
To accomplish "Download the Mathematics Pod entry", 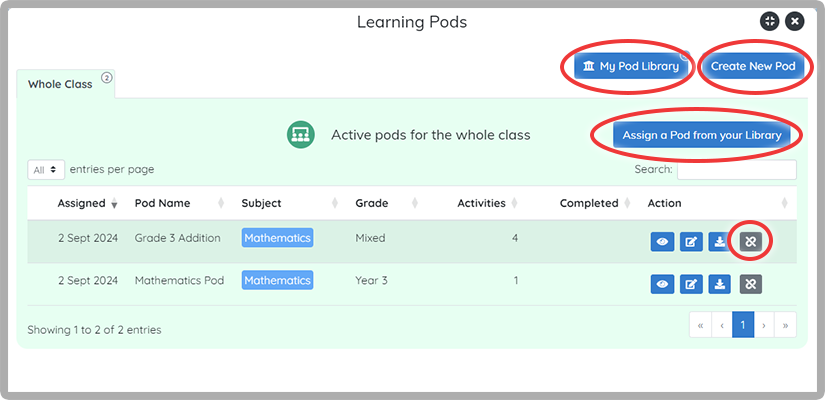I will pyautogui.click(x=720, y=284).
